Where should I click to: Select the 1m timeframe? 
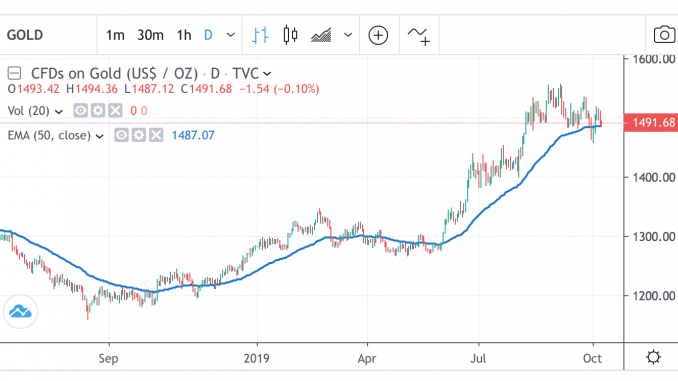coord(115,35)
